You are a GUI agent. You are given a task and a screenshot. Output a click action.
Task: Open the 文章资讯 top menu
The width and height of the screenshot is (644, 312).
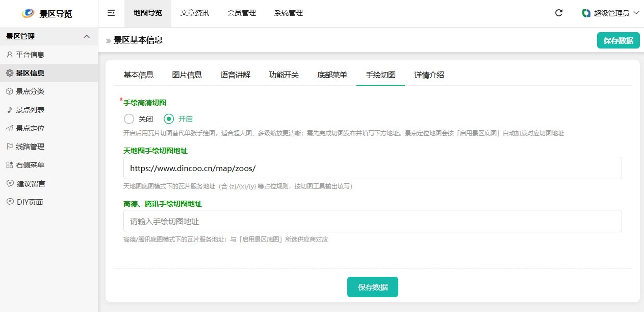pyautogui.click(x=195, y=13)
